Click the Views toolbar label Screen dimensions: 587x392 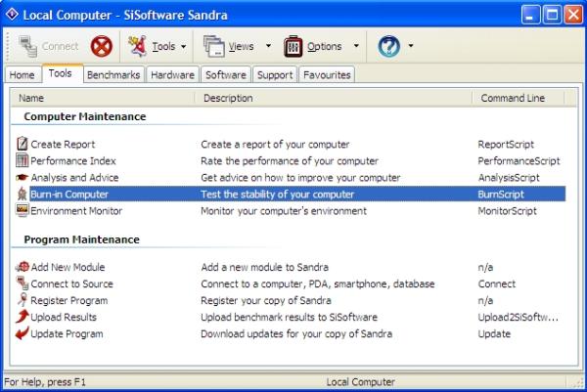point(241,46)
